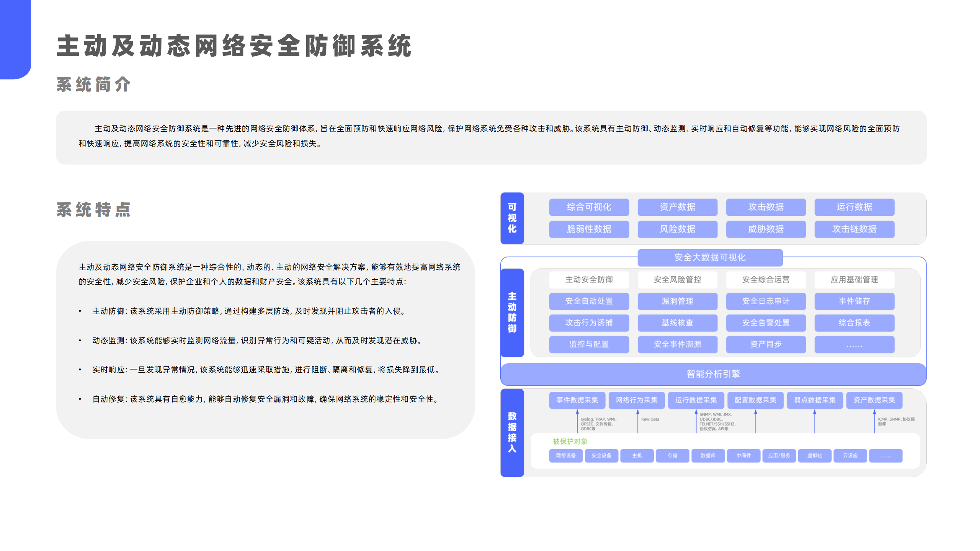
Task: Click the 数据接入 vertical side label
Action: [512, 432]
